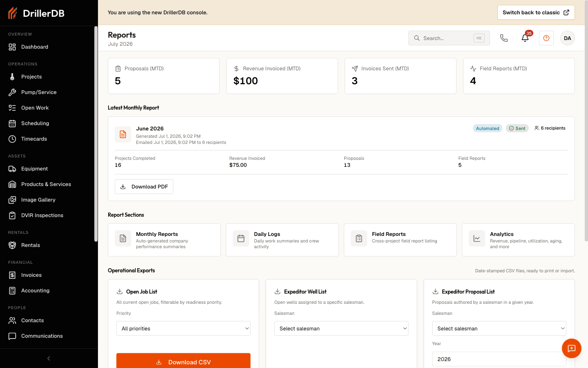Screen dimensions: 588x368
Task: Download the June 2026 PDF
Action: (x=144, y=187)
